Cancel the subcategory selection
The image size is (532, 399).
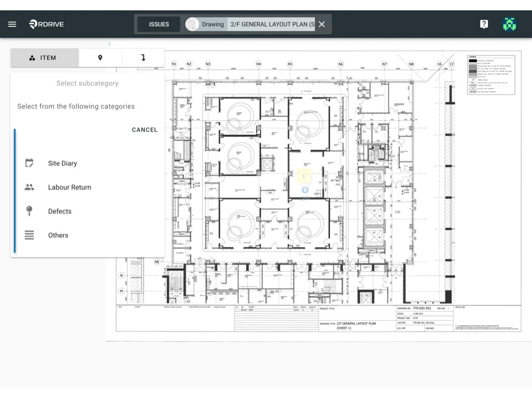tap(144, 129)
